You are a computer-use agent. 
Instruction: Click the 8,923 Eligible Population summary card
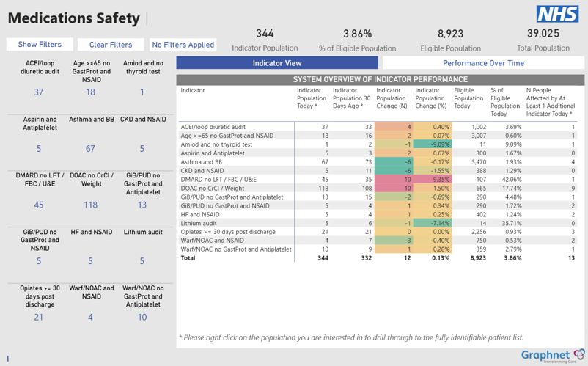point(450,40)
